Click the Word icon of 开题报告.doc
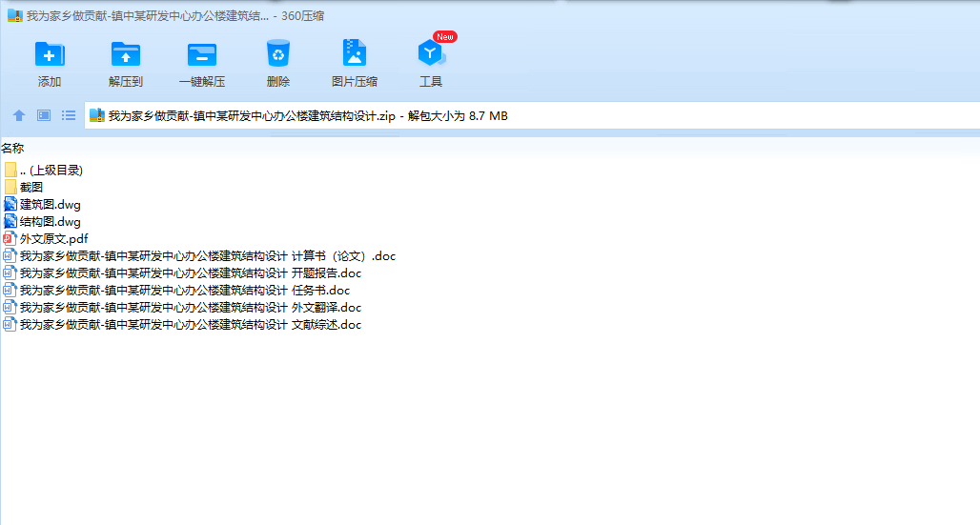The image size is (980, 525). [10, 273]
